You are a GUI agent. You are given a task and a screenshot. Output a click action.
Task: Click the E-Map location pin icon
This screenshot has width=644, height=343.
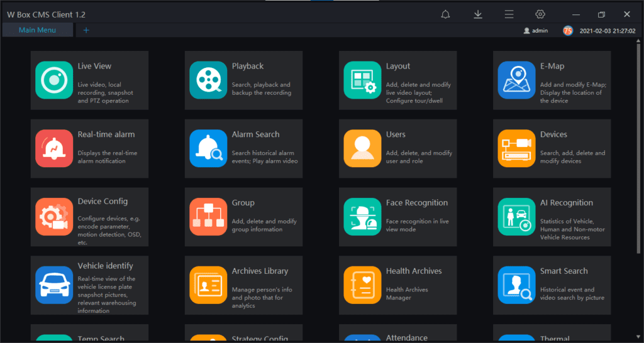click(x=516, y=80)
